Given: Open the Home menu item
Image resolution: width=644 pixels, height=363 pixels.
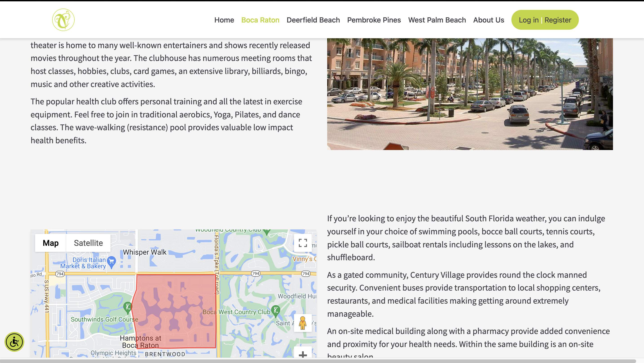Looking at the screenshot, I should click(224, 20).
